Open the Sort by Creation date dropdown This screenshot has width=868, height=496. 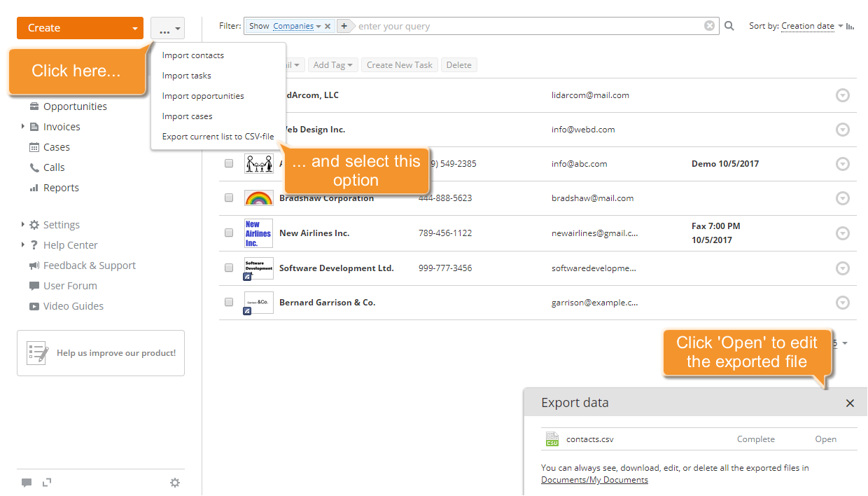pos(807,25)
